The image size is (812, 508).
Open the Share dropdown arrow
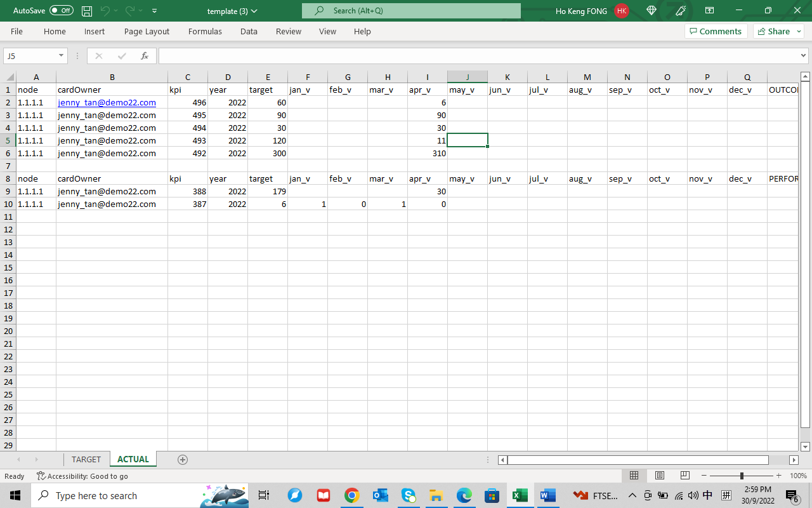coord(799,31)
